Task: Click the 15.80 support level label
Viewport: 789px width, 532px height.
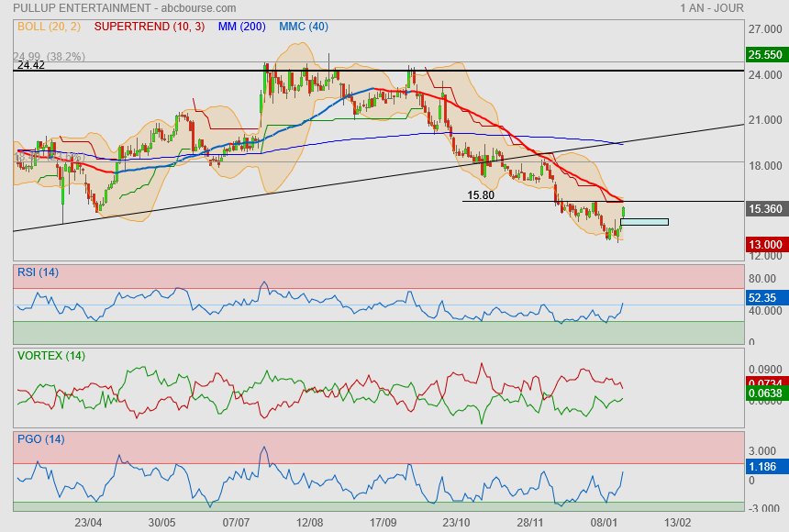Action: click(x=481, y=195)
